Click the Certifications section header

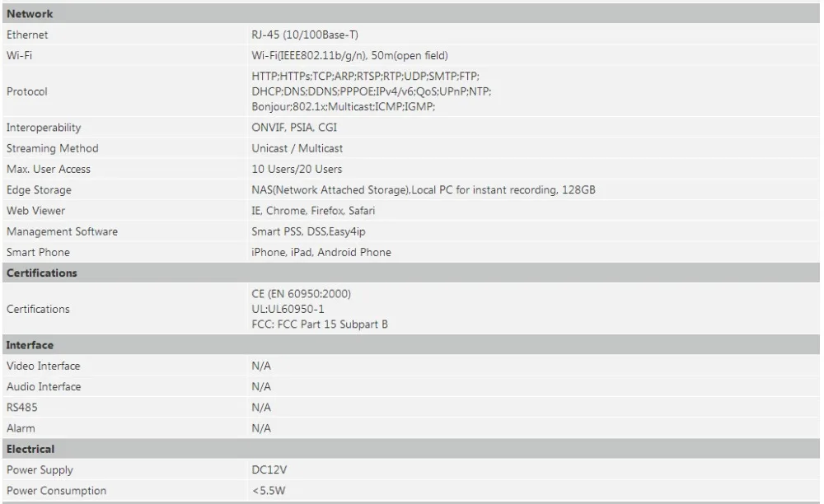tap(411, 273)
